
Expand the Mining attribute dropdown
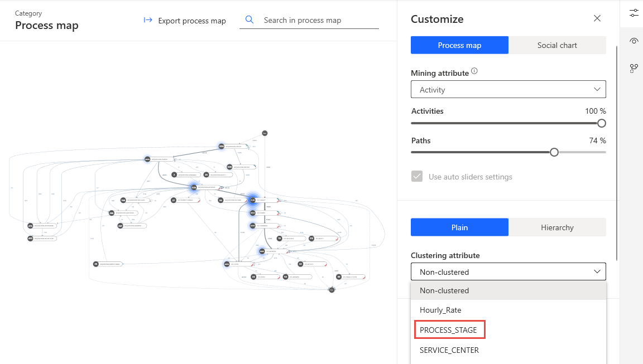tap(508, 90)
